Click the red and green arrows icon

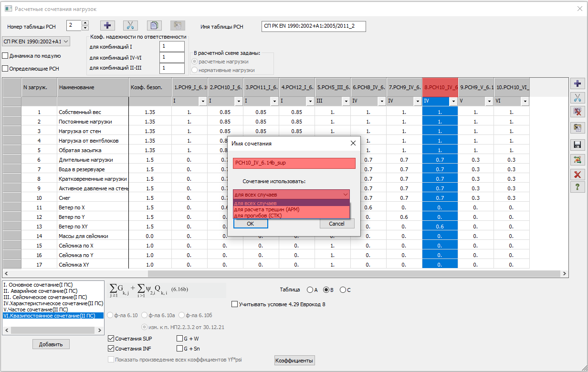click(x=577, y=159)
